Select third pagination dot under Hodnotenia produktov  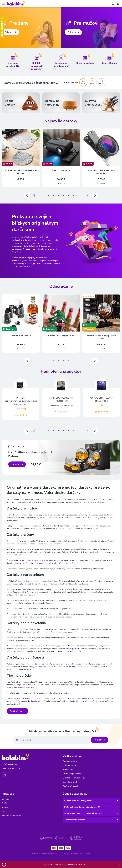44,431
